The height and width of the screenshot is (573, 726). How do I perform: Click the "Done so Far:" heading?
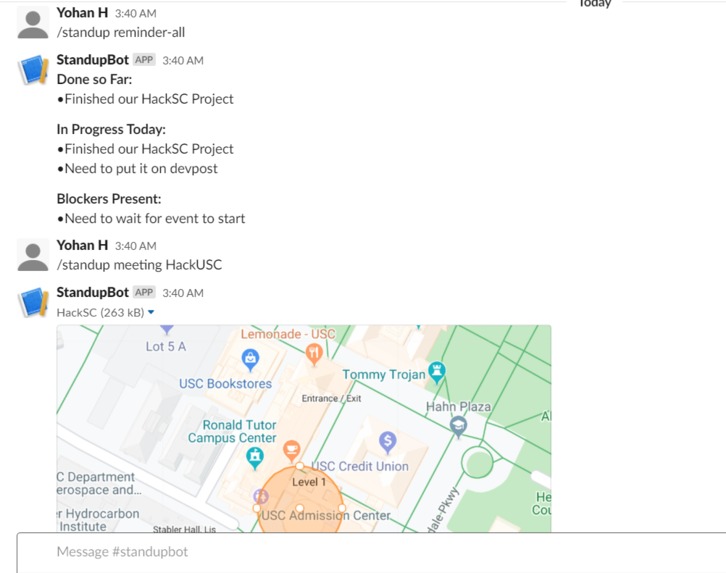(x=94, y=80)
